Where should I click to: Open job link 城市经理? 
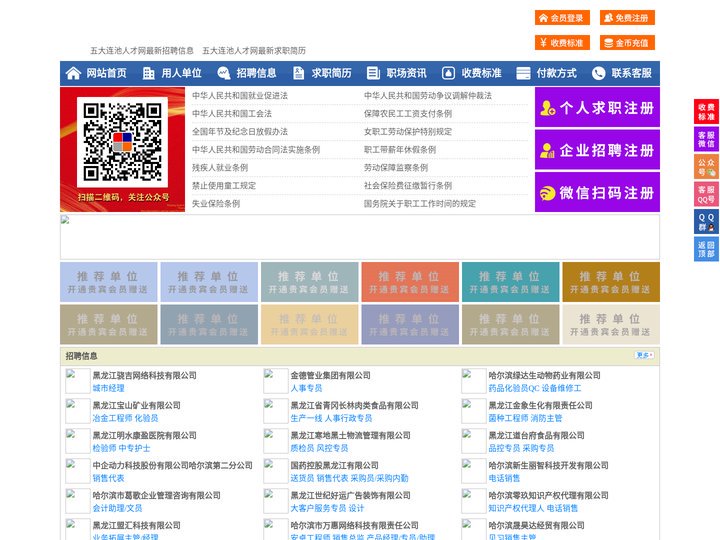[x=108, y=388]
